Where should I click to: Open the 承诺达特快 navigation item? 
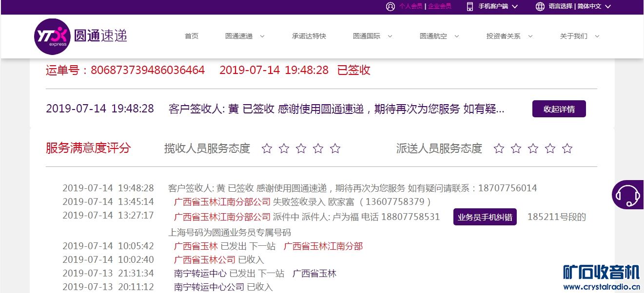tap(309, 36)
